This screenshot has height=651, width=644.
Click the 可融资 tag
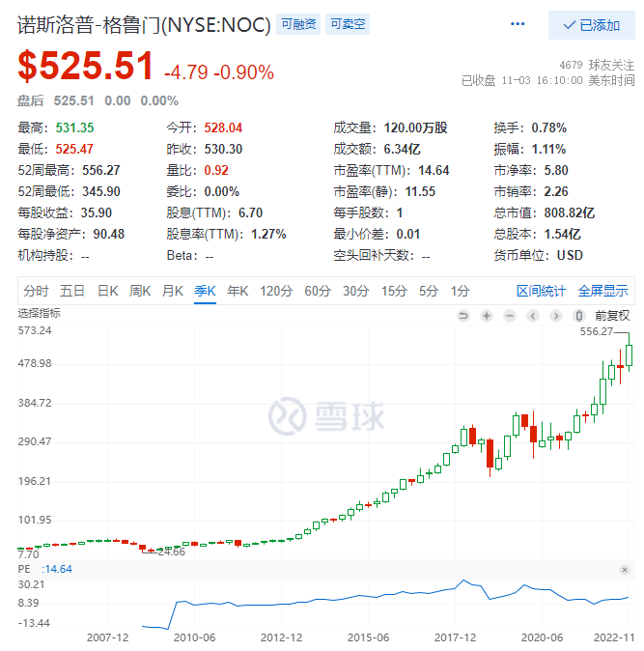click(298, 24)
